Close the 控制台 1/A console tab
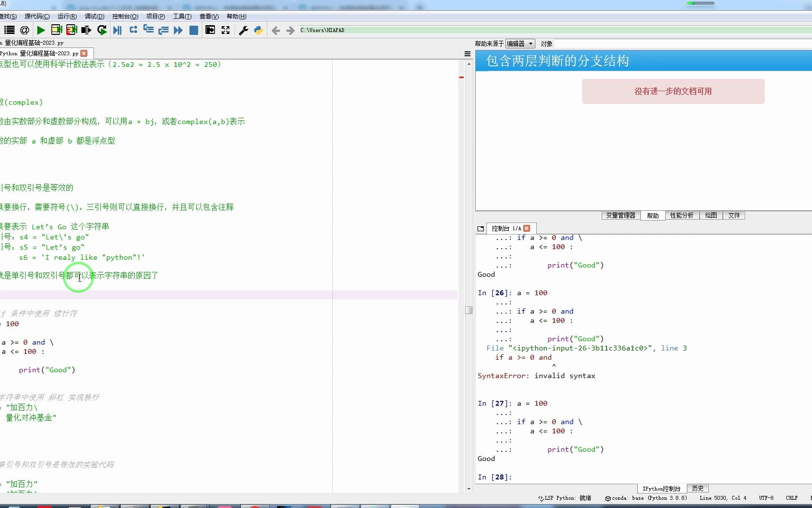The width and height of the screenshot is (812, 508). coord(527,228)
